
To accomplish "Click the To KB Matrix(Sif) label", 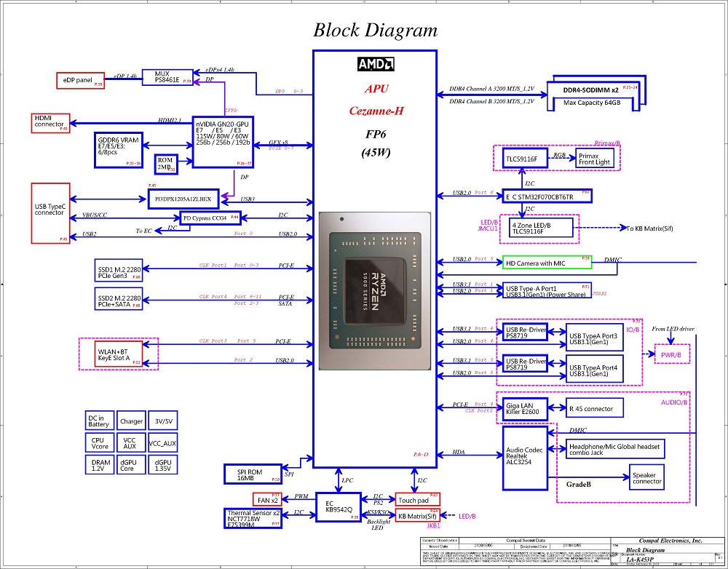I will (x=649, y=228).
